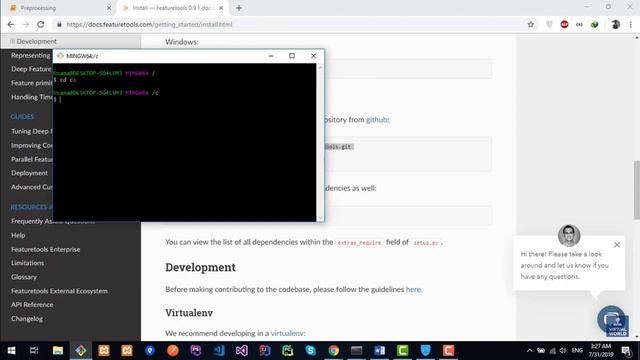Viewport: 640px width, 360px height.
Task: Open the chat widget bubble
Action: (612, 320)
